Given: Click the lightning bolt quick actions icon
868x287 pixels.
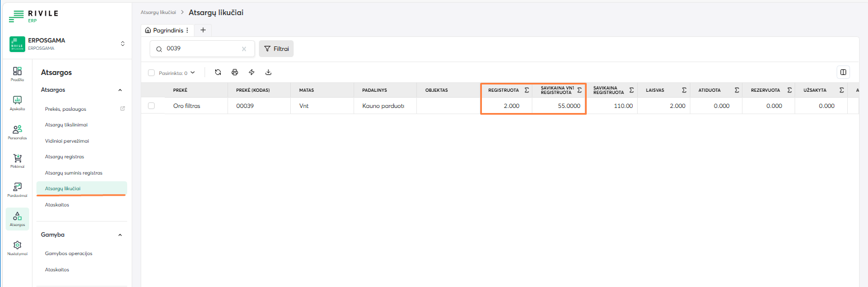Looking at the screenshot, I should (x=252, y=72).
